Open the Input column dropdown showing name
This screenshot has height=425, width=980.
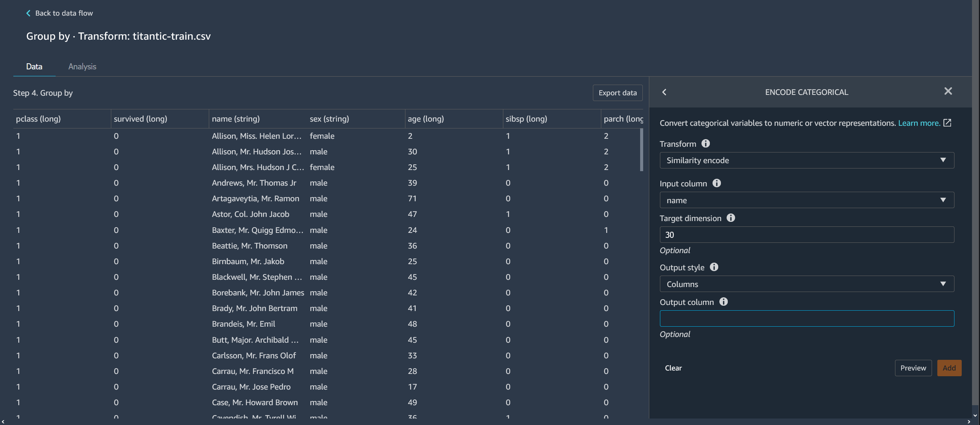pos(806,200)
